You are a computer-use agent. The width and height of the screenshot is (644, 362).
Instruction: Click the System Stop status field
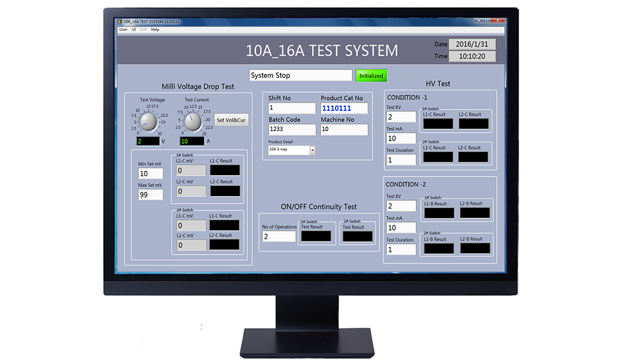click(301, 75)
